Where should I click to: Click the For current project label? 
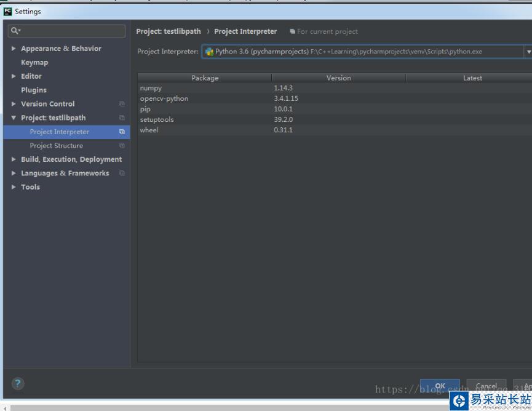point(327,31)
